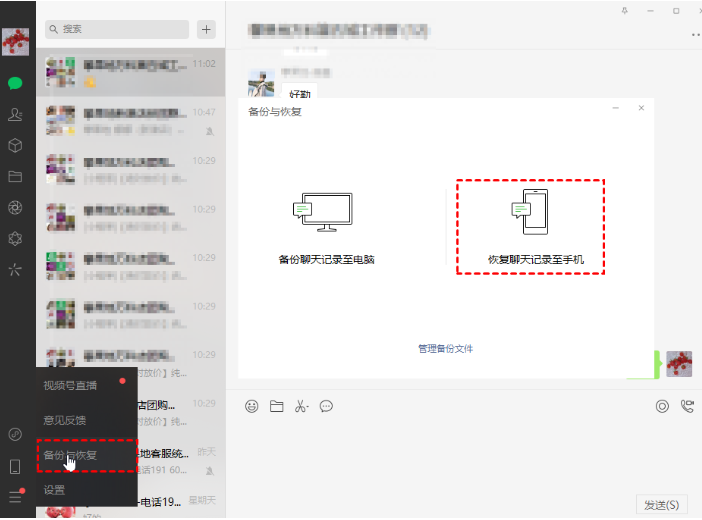Open chat history bubble icon in toolbar
702x520 pixels.
pos(326,406)
